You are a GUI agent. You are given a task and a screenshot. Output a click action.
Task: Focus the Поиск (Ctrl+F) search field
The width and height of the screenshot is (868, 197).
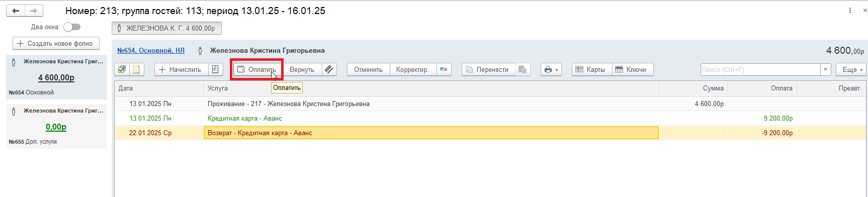click(x=760, y=69)
